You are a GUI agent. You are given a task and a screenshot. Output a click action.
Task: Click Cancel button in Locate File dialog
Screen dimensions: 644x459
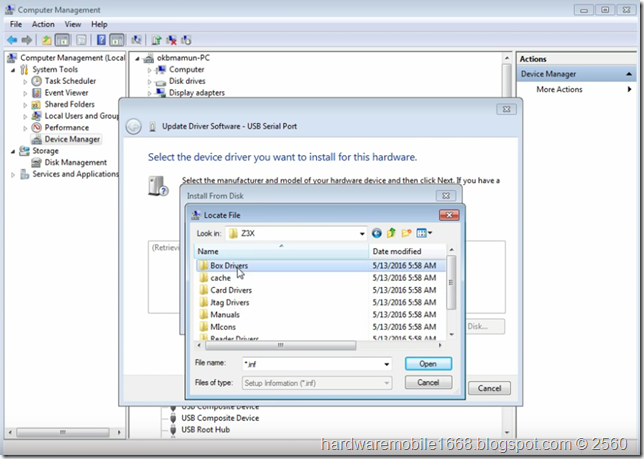click(x=428, y=382)
